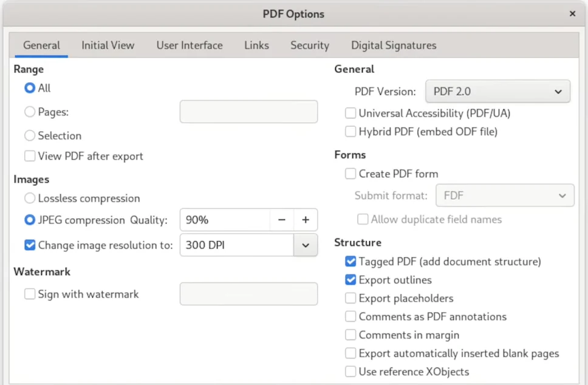Click the JPEG Quality value field
This screenshot has width=588, height=385.
pyautogui.click(x=225, y=220)
